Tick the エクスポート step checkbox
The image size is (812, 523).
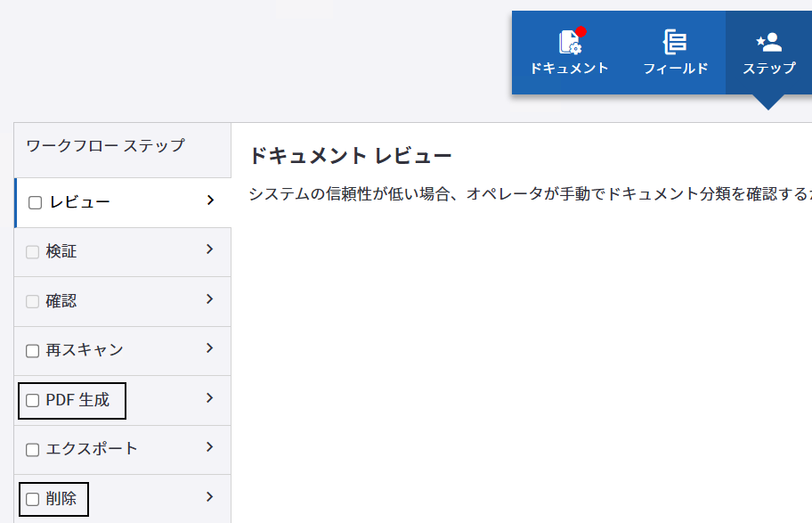[33, 450]
